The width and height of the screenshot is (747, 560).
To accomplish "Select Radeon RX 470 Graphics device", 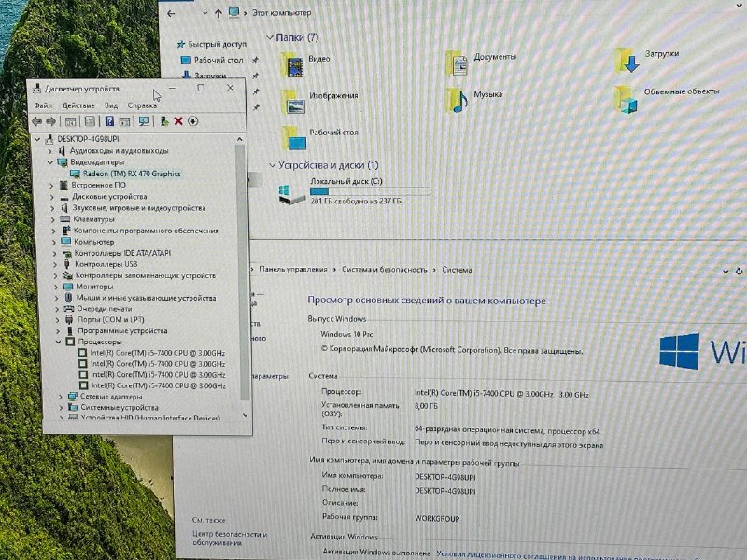I will tap(132, 174).
